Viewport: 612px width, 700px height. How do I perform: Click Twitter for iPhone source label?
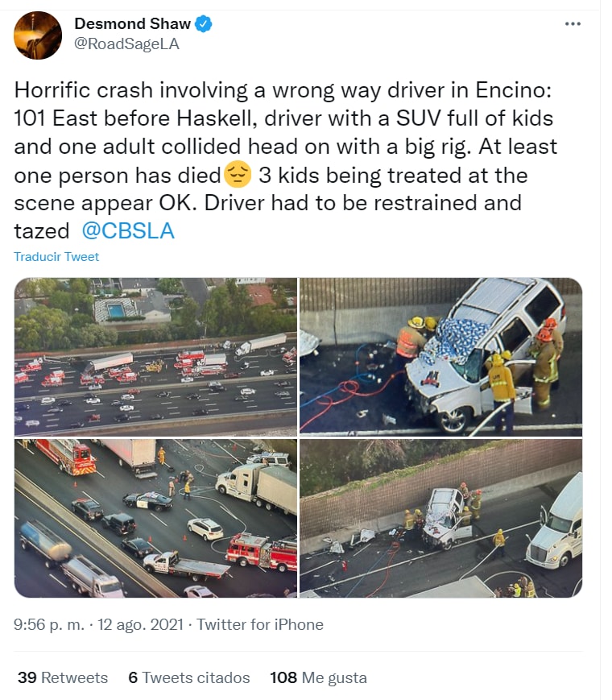(x=260, y=624)
